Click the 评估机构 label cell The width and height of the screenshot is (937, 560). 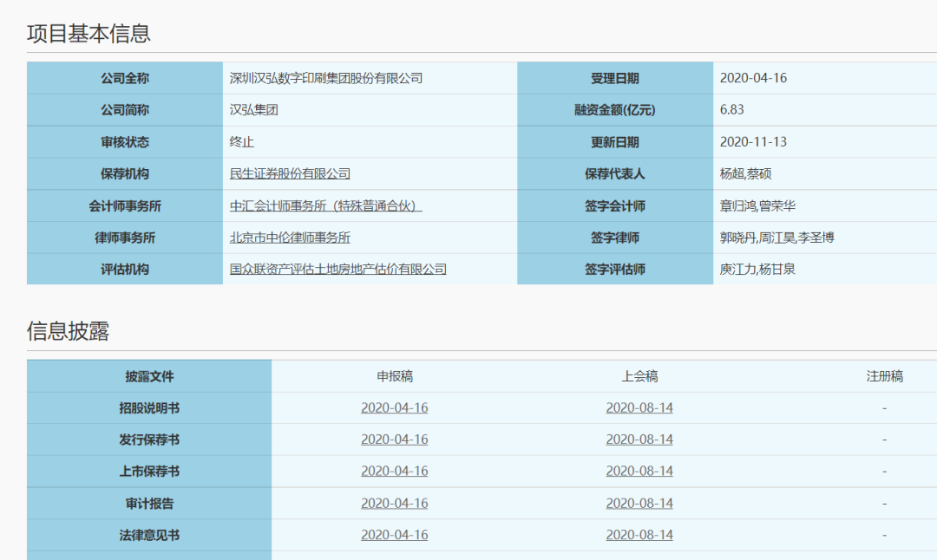(x=125, y=270)
